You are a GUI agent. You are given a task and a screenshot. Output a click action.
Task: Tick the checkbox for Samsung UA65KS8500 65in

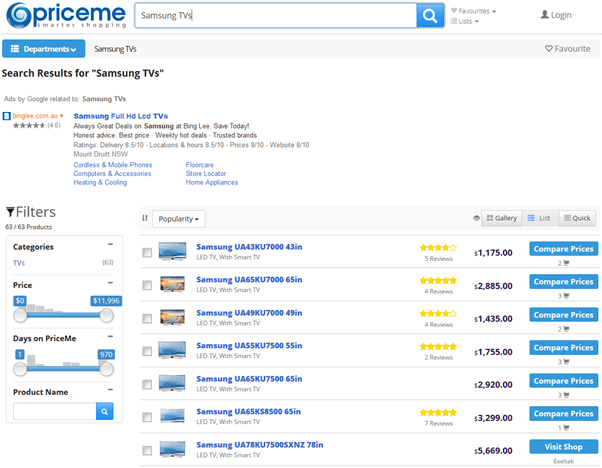click(x=147, y=417)
